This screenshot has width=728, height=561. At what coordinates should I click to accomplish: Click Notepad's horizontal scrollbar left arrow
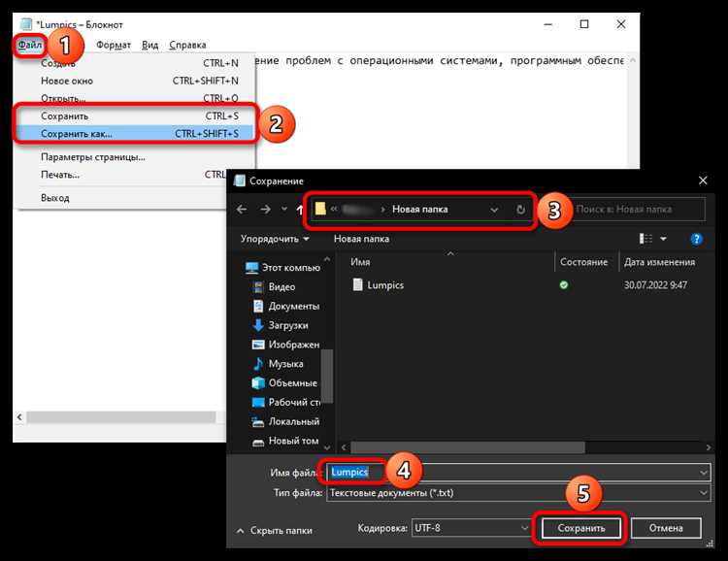coord(19,417)
